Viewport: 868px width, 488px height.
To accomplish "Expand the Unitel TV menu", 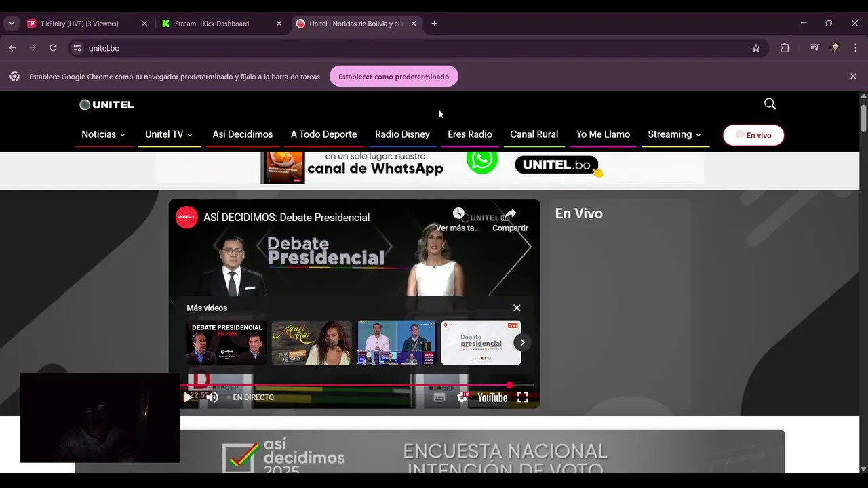I will pos(169,134).
